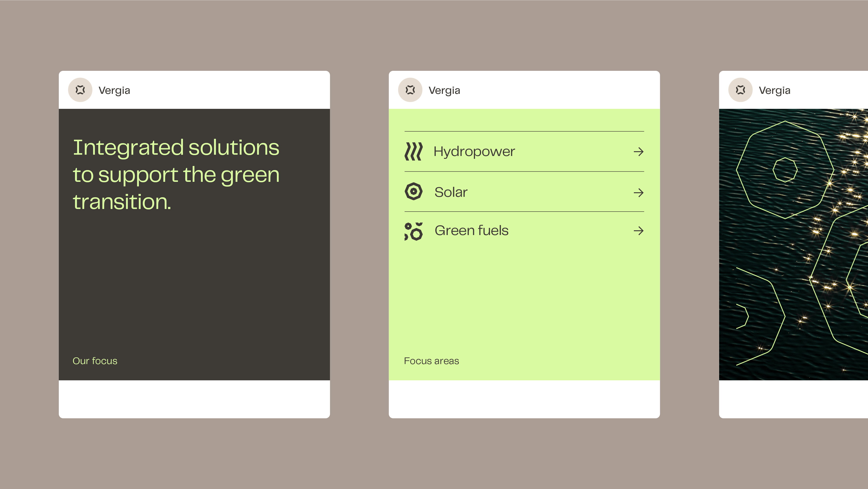Click the Vergia logo on the green card

[410, 90]
